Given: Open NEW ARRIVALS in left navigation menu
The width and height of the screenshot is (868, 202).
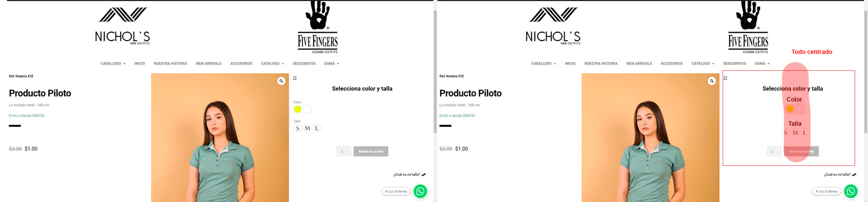Looking at the screenshot, I should pyautogui.click(x=209, y=63).
